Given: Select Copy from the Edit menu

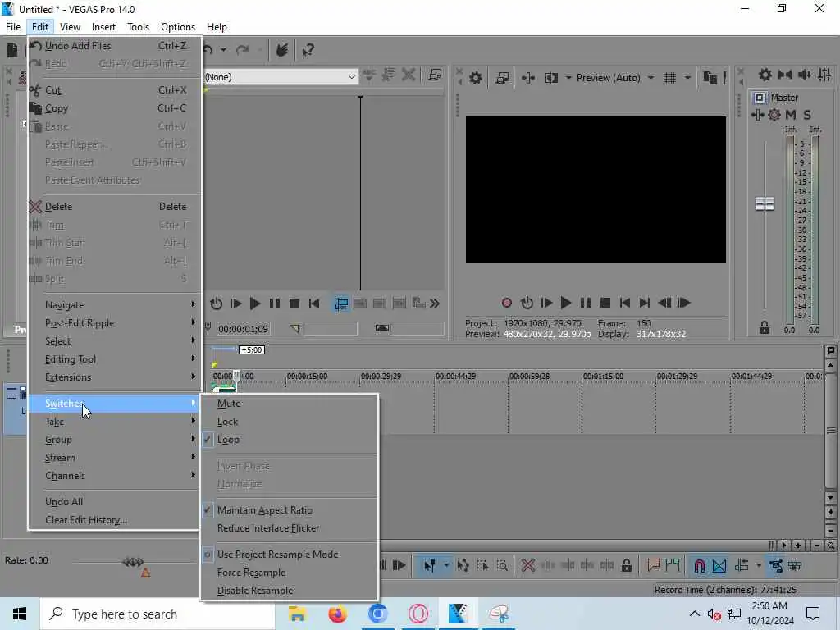Looking at the screenshot, I should point(114,108).
